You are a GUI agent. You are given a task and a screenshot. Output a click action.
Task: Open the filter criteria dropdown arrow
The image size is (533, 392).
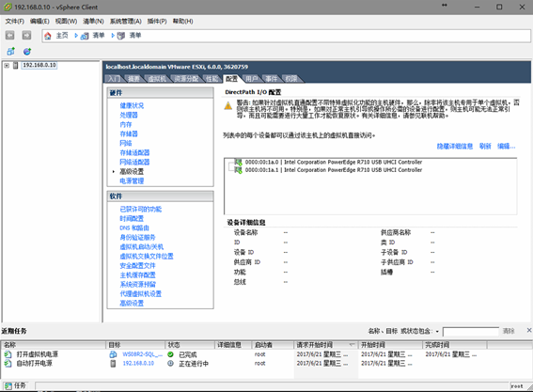(x=437, y=331)
